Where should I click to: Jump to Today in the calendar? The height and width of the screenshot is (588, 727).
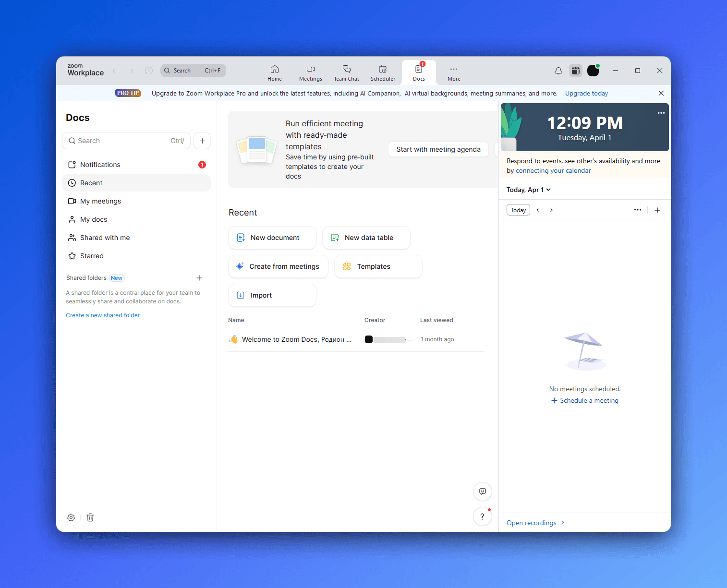point(518,210)
